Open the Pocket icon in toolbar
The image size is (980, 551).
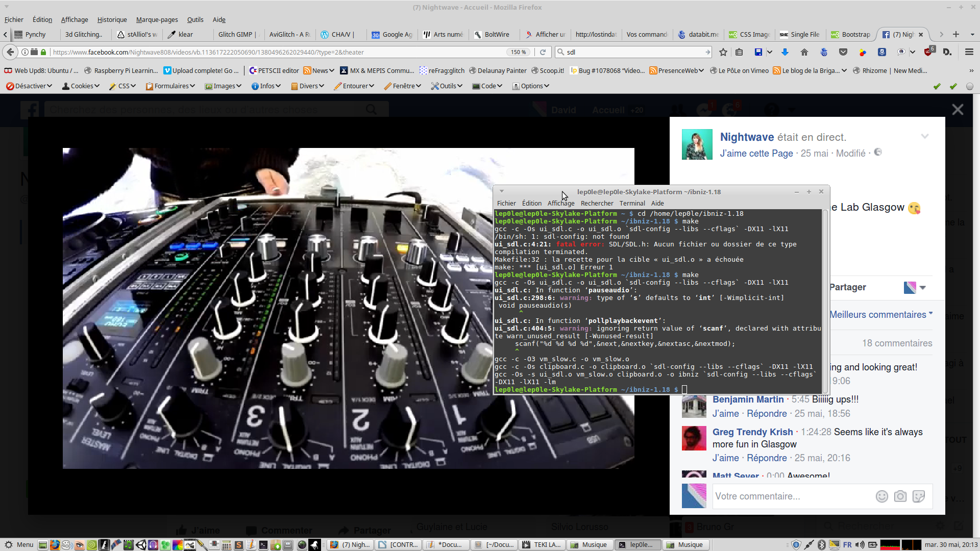coord(843,52)
